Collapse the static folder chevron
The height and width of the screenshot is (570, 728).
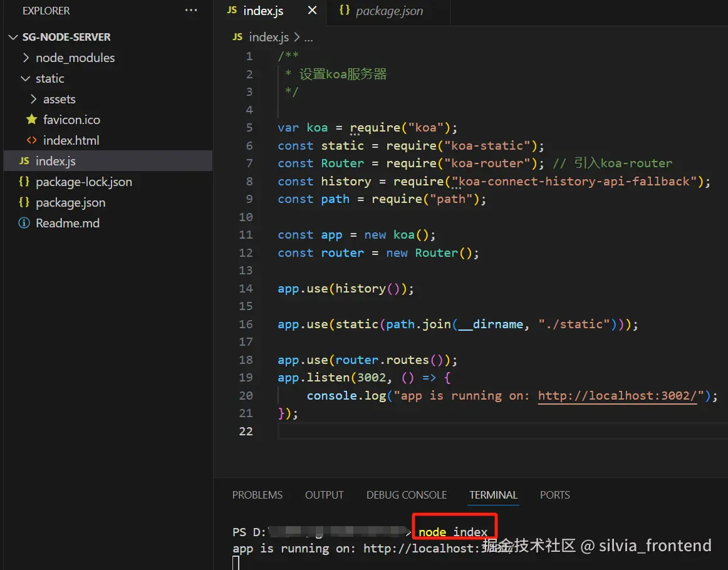26,78
